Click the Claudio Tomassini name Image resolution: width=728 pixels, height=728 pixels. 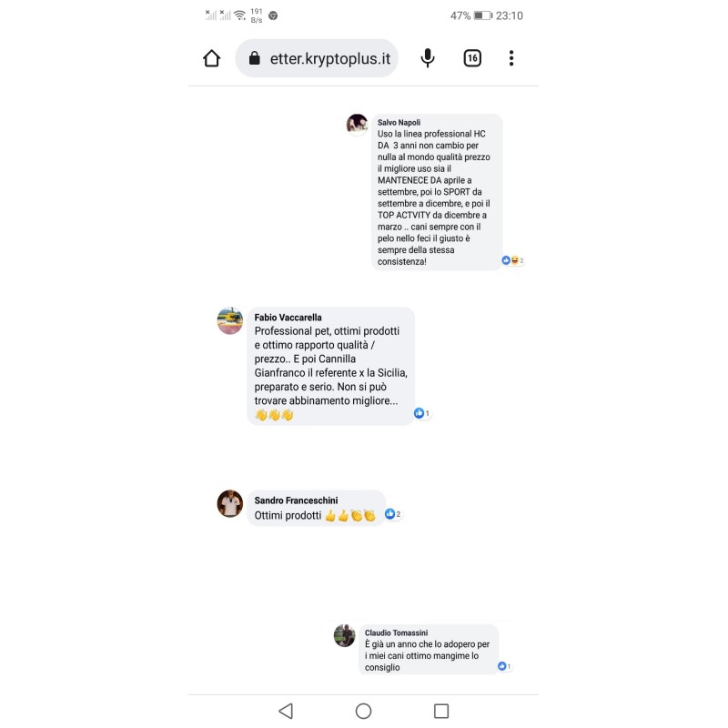396,632
